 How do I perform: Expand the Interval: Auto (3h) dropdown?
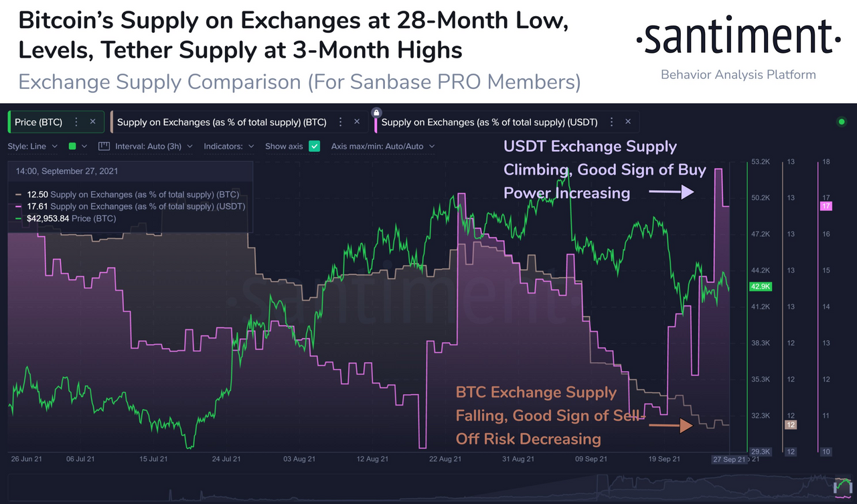[154, 146]
